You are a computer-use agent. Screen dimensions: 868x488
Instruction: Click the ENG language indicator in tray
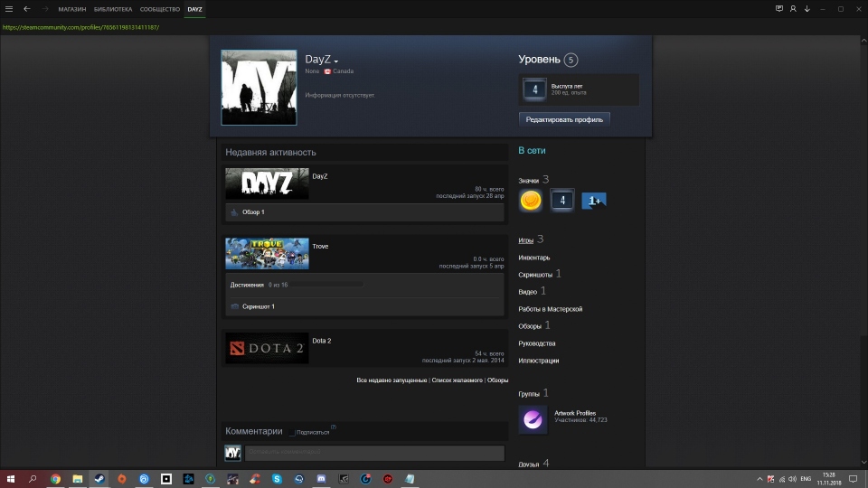[806, 479]
